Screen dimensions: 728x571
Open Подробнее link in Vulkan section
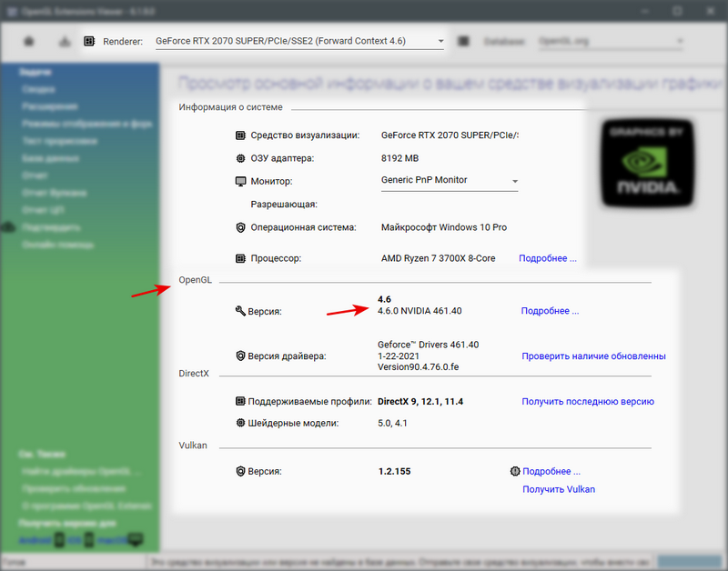pyautogui.click(x=551, y=471)
